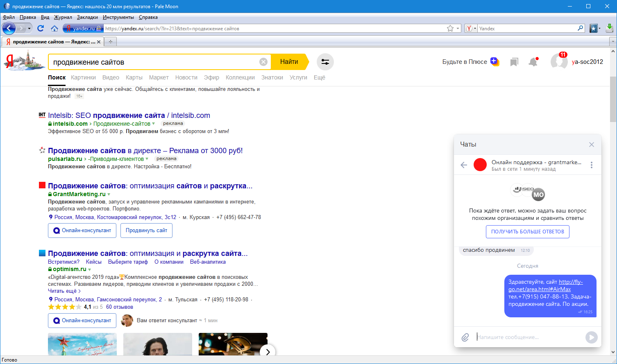
Task: Switch to the Новости search tab
Action: (186, 77)
